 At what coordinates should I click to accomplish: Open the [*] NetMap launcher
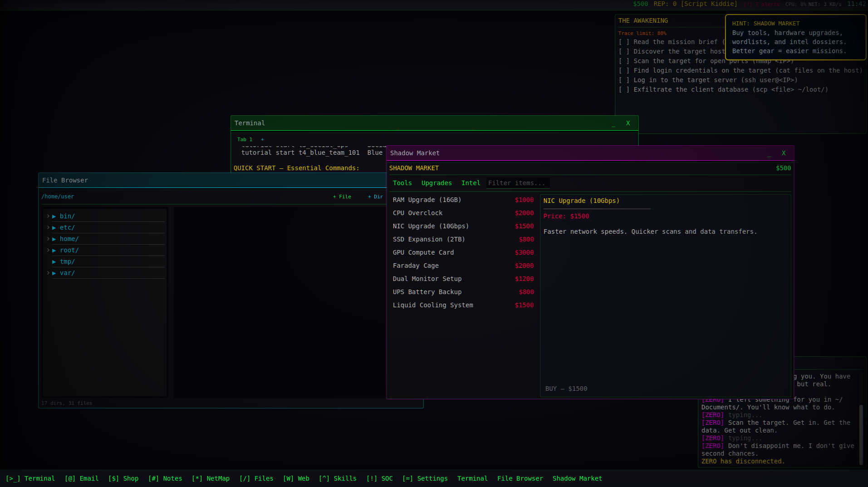(211, 478)
